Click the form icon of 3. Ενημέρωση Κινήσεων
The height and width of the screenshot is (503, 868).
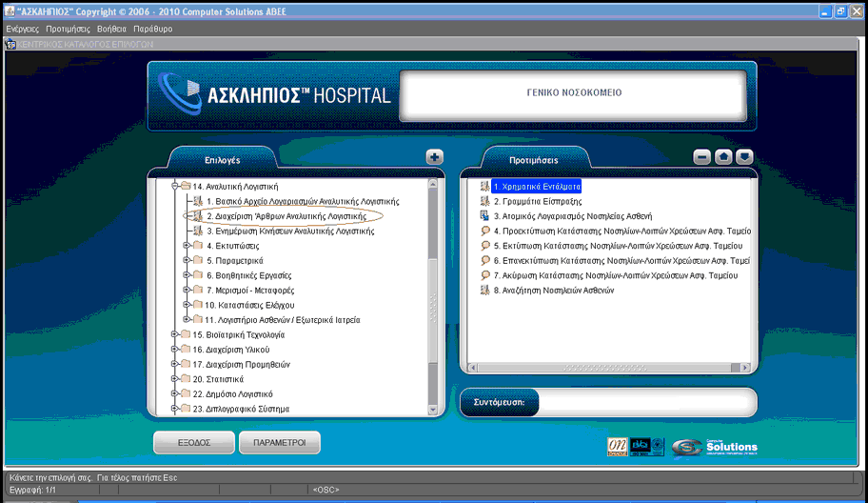pos(198,231)
